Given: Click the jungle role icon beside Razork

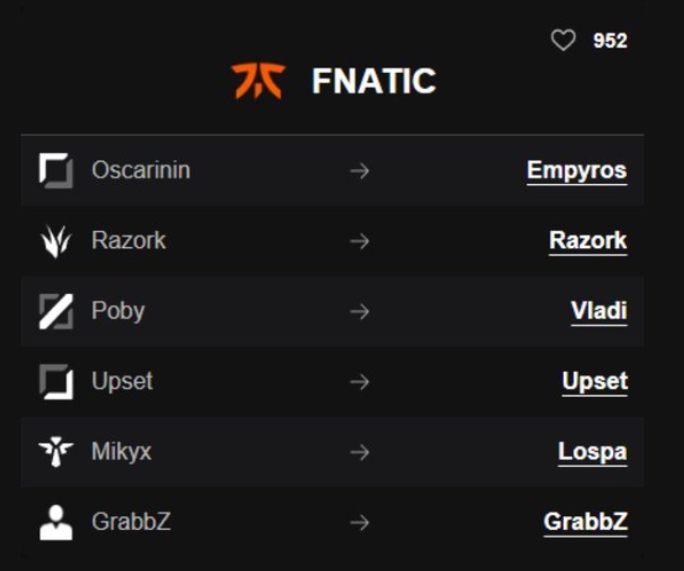Looking at the screenshot, I should pyautogui.click(x=56, y=241).
